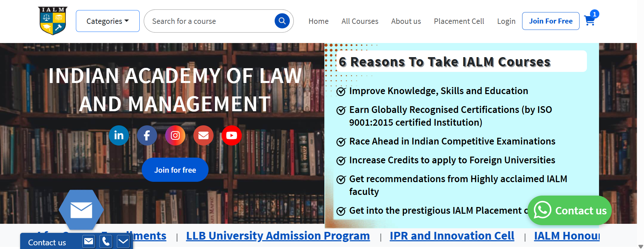Image resolution: width=644 pixels, height=249 pixels.
Task: Click 'Earn Globally Recognised Certifications' text
Action: [x=451, y=116]
